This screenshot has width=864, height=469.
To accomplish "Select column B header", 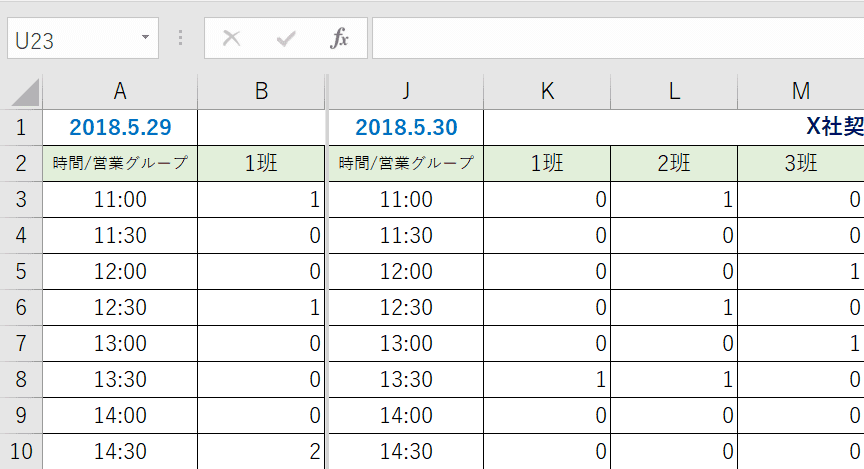I will 261,91.
